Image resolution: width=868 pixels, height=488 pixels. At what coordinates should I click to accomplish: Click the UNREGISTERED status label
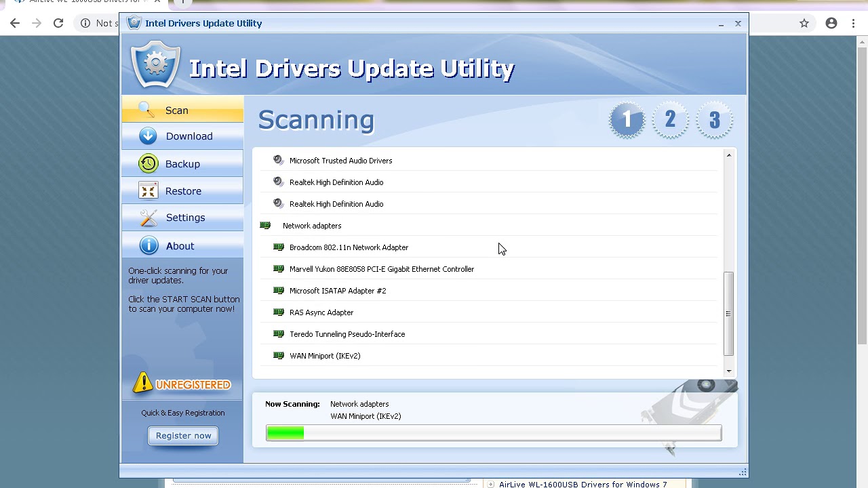(193, 384)
